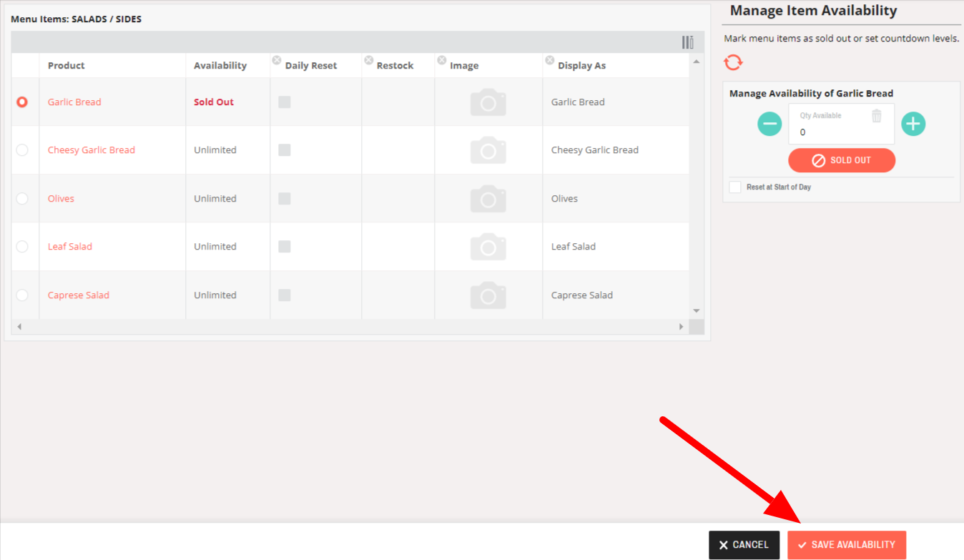Image resolution: width=964 pixels, height=560 pixels.
Task: Select the Caprese Salad radio button
Action: coord(22,295)
